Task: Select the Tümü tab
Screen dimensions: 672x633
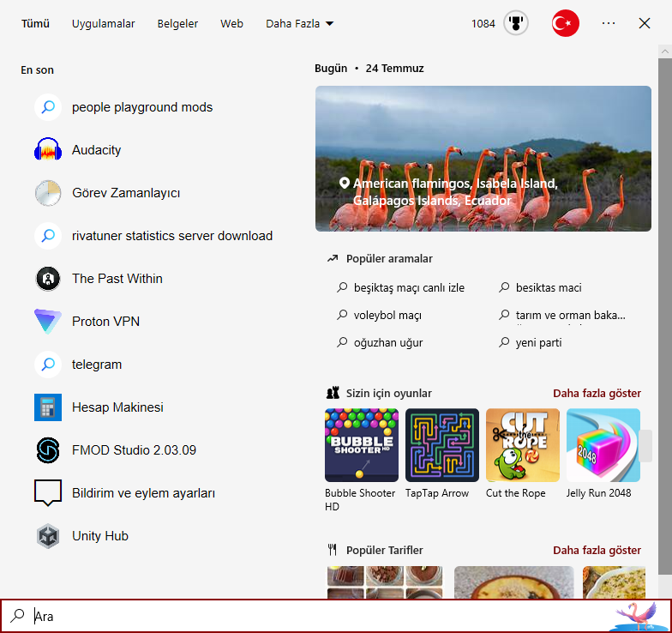Action: [x=36, y=24]
